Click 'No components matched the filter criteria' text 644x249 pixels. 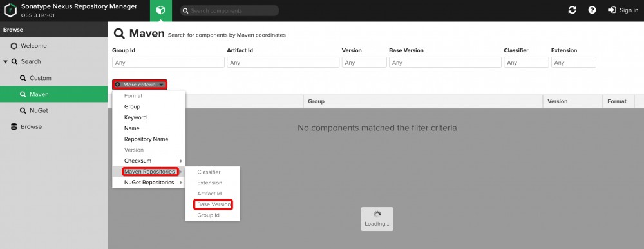point(377,128)
